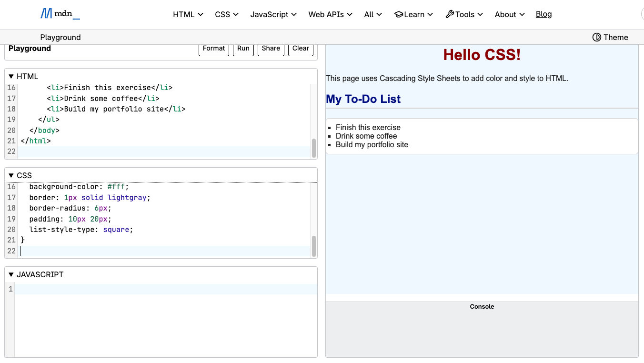The width and height of the screenshot is (644, 363).
Task: Expand the All menu
Action: point(373,14)
